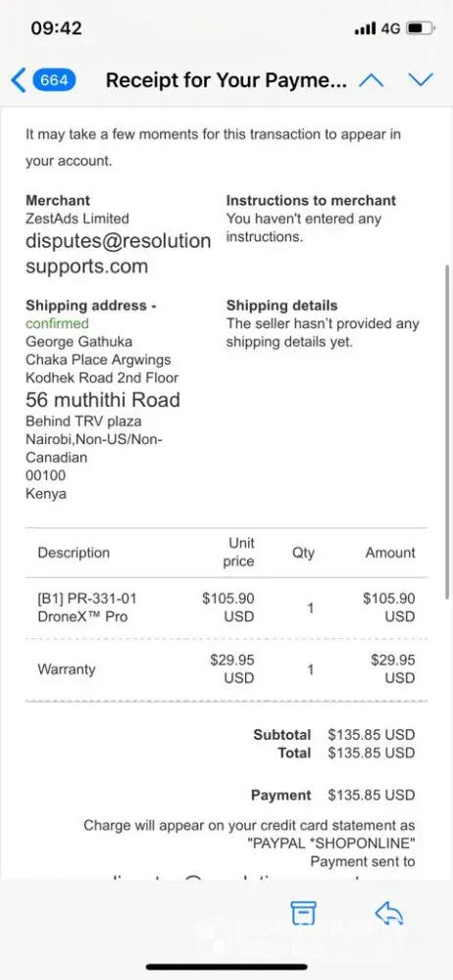The height and width of the screenshot is (980, 453).
Task: Go to previous message with up chevron
Action: (x=371, y=80)
